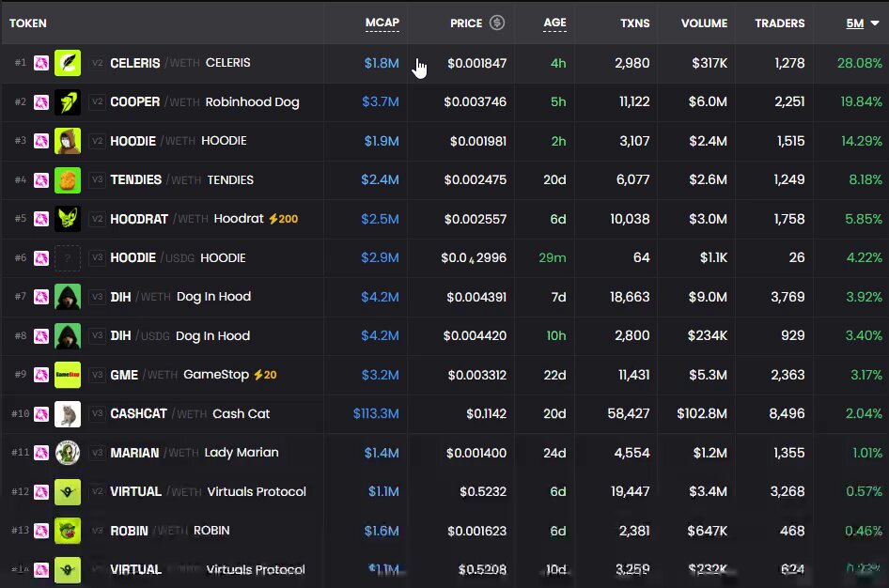Click the TOKEN column header
This screenshot has height=588, width=889.
[x=28, y=23]
